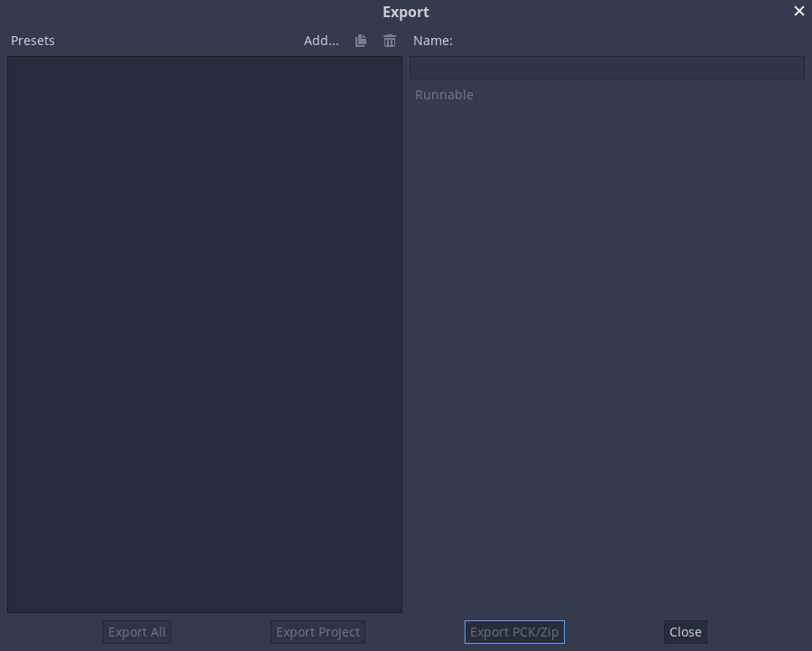
Task: Click the trash icon in the Presets header
Action: (389, 41)
